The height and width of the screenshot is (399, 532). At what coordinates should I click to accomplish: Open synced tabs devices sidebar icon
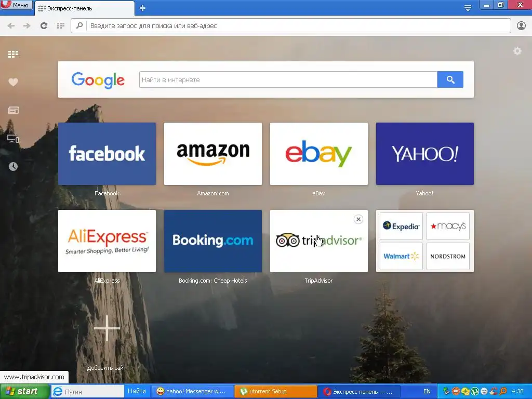tap(13, 138)
